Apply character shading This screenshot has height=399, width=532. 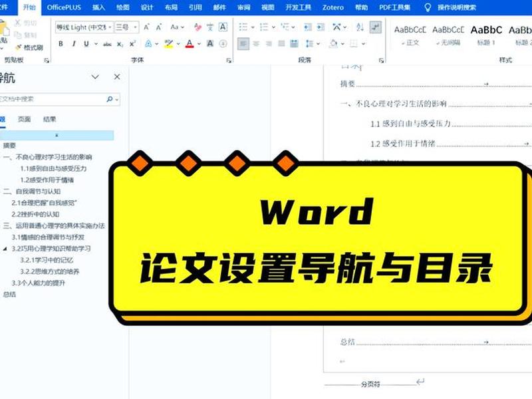[x=210, y=44]
